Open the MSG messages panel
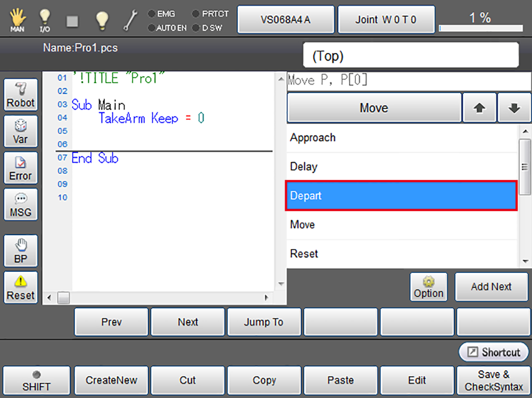Viewport: 532px width, 398px height. tap(21, 204)
